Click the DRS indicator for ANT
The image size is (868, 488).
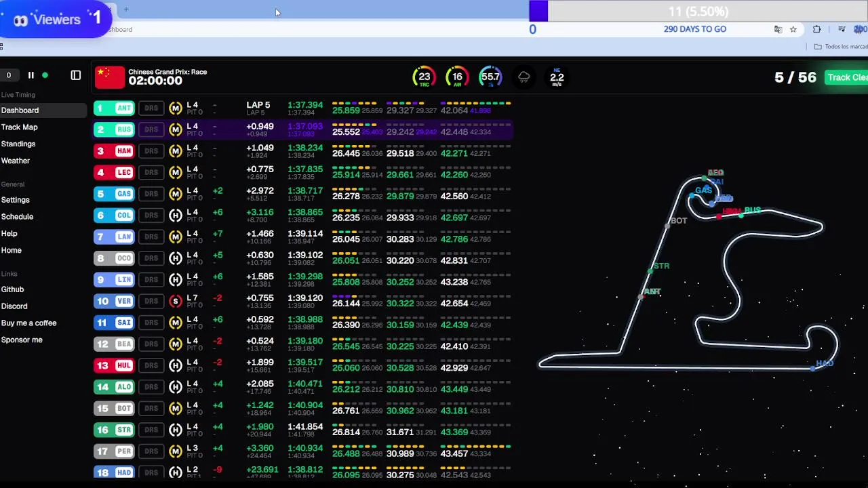tap(151, 108)
